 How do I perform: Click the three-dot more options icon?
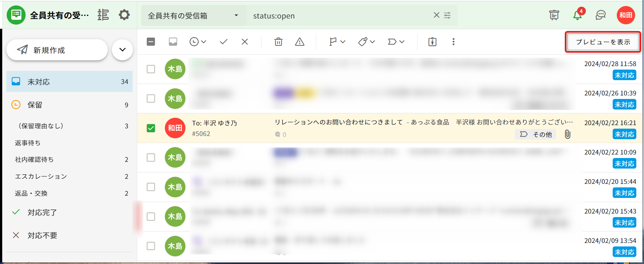(453, 42)
